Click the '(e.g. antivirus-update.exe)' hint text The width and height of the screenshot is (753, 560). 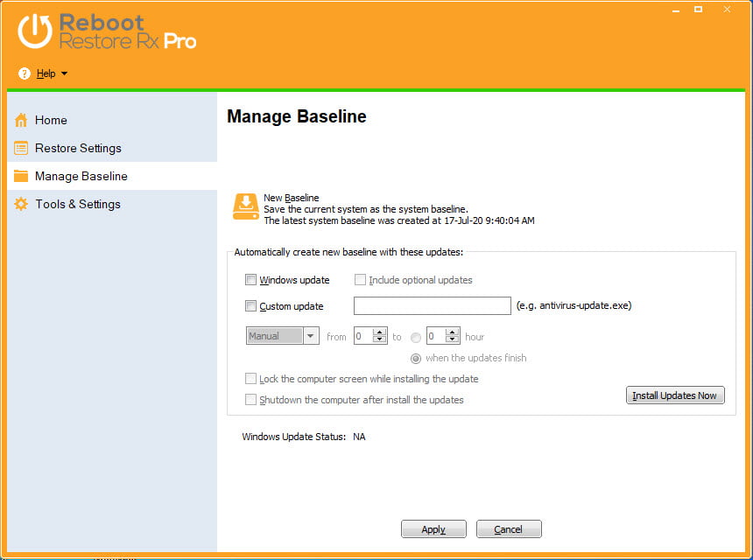574,305
